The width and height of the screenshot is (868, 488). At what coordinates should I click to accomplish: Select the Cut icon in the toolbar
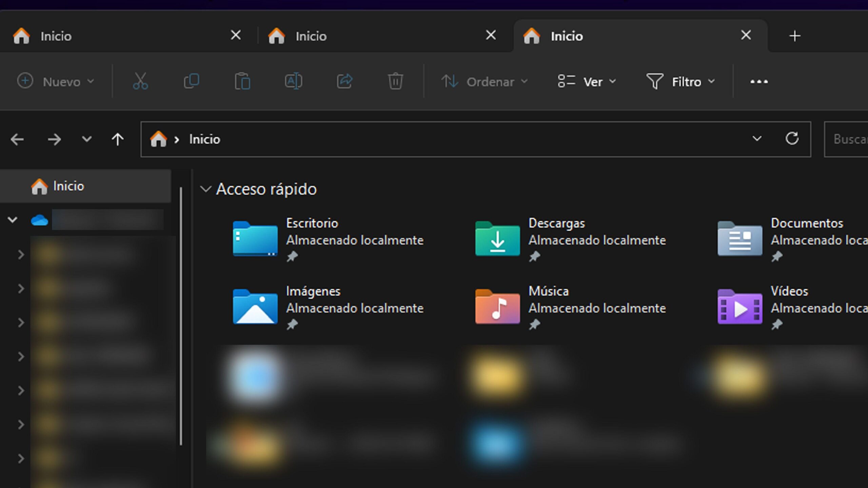[x=140, y=81]
